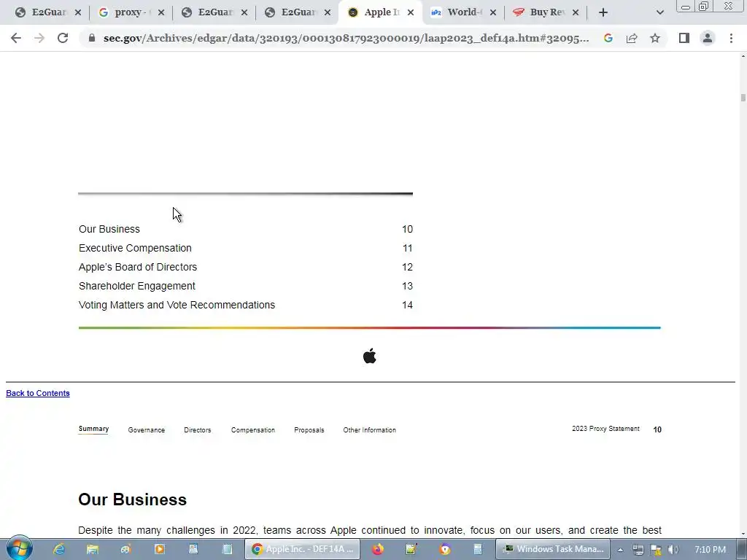Viewport: 747px width, 560px height.
Task: Click the page number 14 entry
Action: [407, 306]
